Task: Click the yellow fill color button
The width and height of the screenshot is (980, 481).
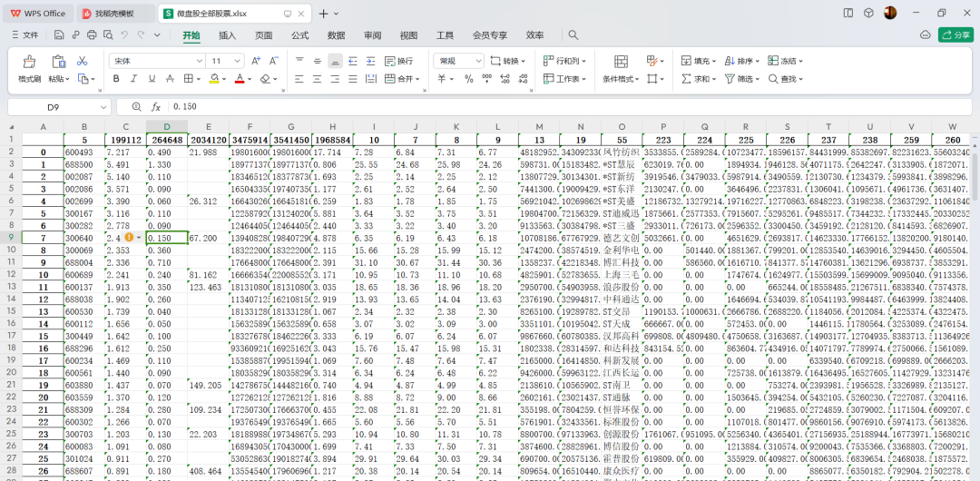Action: pyautogui.click(x=214, y=79)
